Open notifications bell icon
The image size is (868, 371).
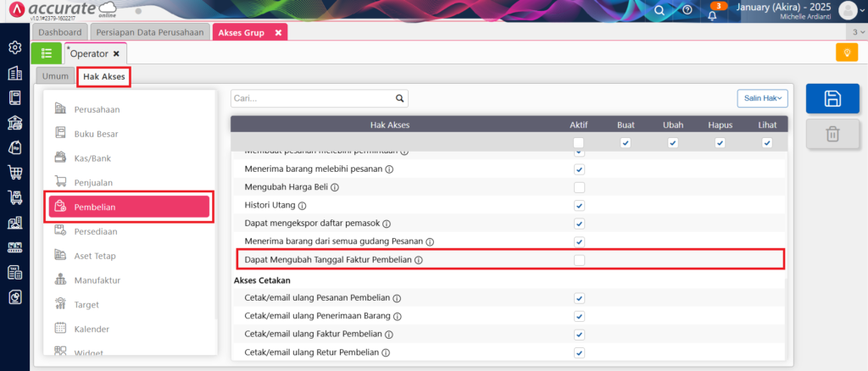click(x=712, y=12)
